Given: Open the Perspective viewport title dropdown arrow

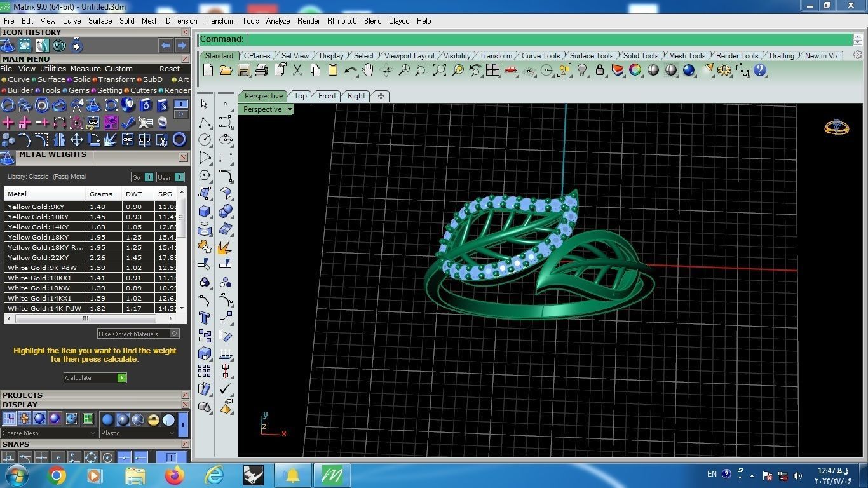Looking at the screenshot, I should point(290,109).
